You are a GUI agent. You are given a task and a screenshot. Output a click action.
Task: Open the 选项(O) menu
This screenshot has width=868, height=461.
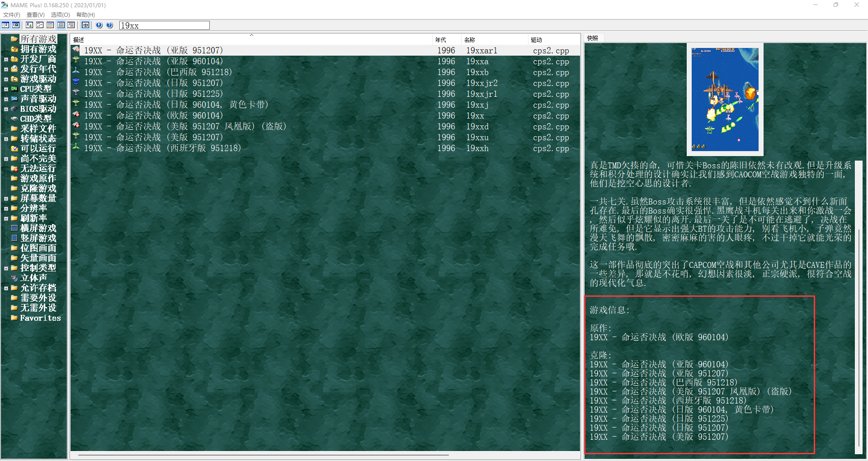point(60,15)
